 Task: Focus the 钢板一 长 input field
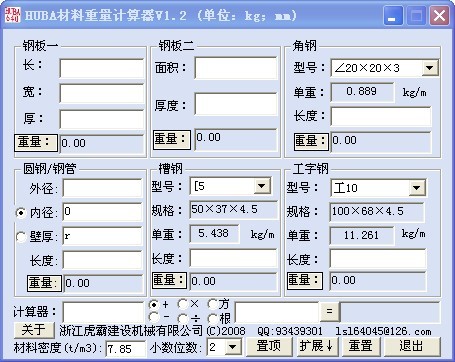pyautogui.click(x=102, y=68)
